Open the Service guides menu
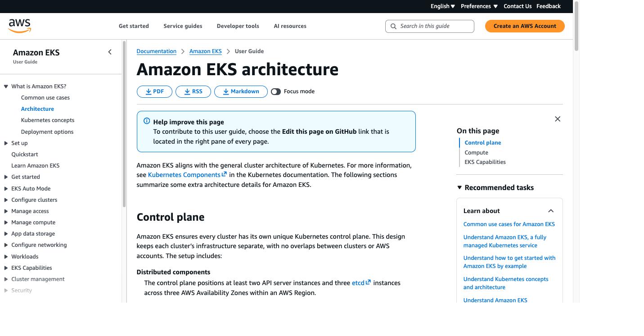644x336 pixels. tap(183, 26)
